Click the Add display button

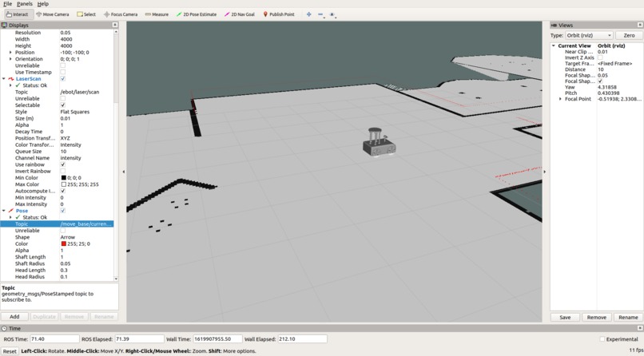click(x=14, y=317)
